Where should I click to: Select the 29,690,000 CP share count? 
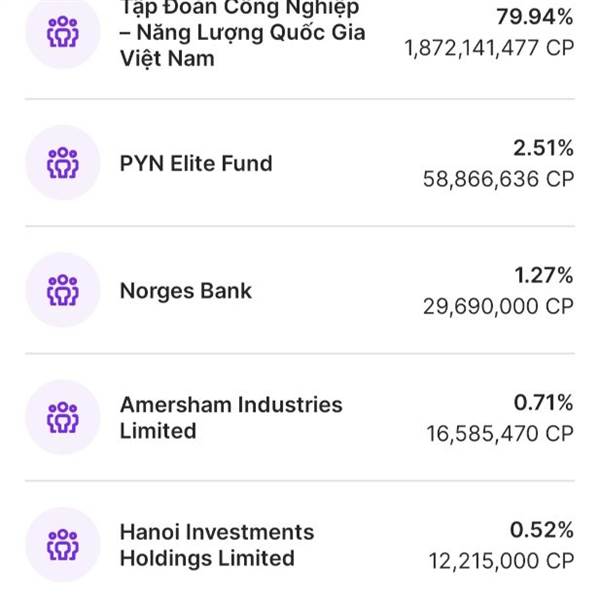[x=498, y=307]
